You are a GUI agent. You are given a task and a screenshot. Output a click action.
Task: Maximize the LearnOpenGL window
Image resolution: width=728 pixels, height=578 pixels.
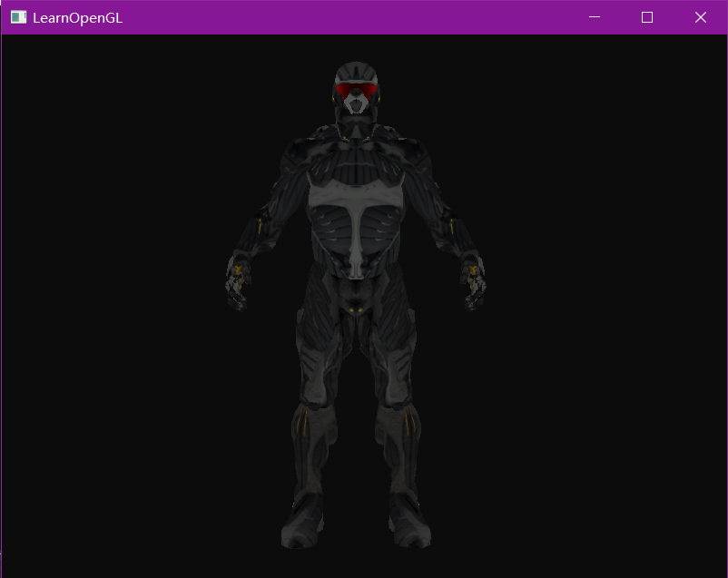[647, 17]
